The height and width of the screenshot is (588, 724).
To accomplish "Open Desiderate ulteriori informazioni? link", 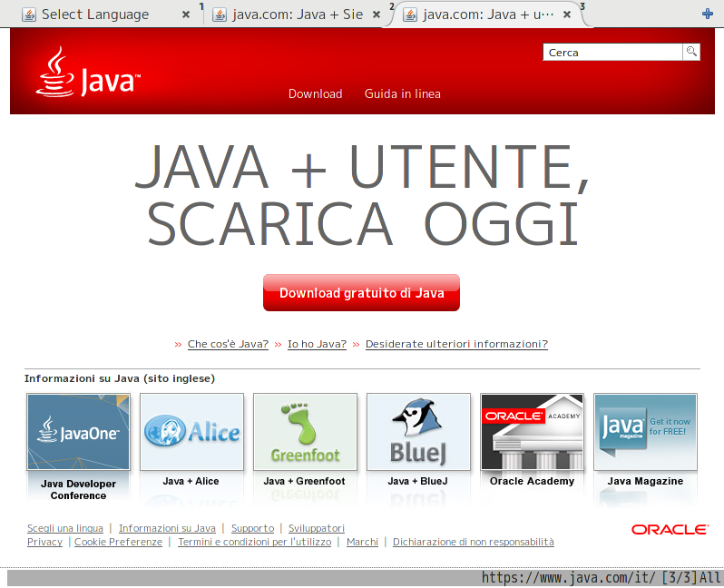I will [456, 344].
